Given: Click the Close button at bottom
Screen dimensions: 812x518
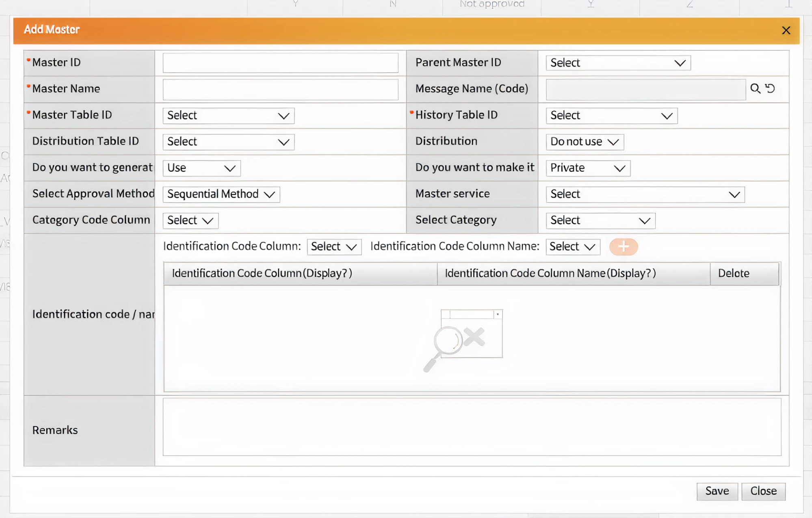Looking at the screenshot, I should click(763, 491).
